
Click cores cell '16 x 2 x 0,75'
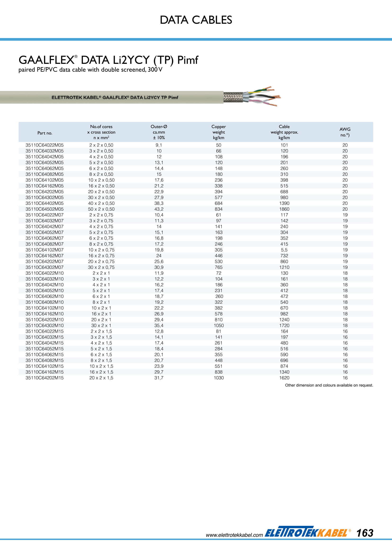[x=101, y=256]
